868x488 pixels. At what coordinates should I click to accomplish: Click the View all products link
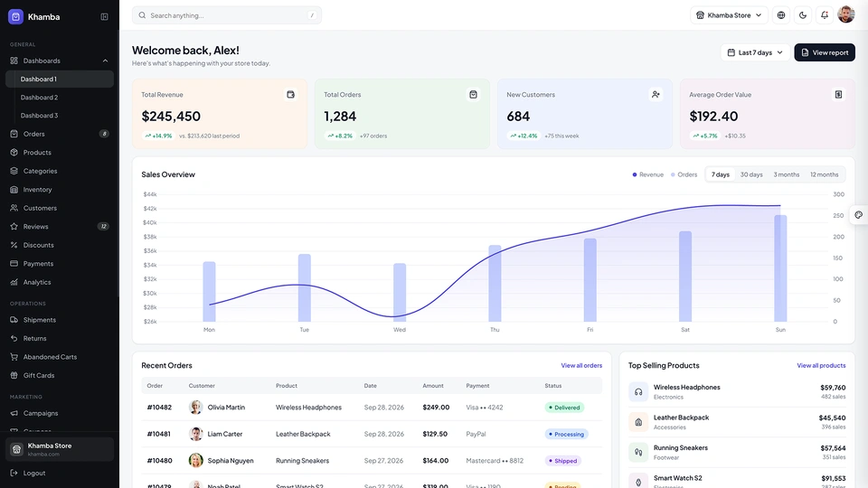821,366
